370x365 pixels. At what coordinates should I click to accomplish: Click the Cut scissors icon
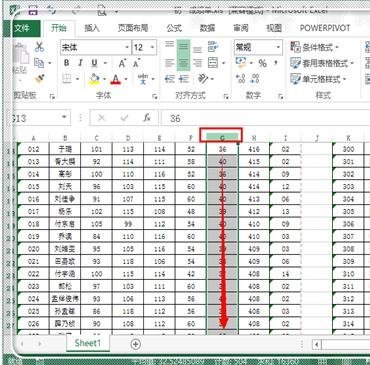[x=39, y=47]
